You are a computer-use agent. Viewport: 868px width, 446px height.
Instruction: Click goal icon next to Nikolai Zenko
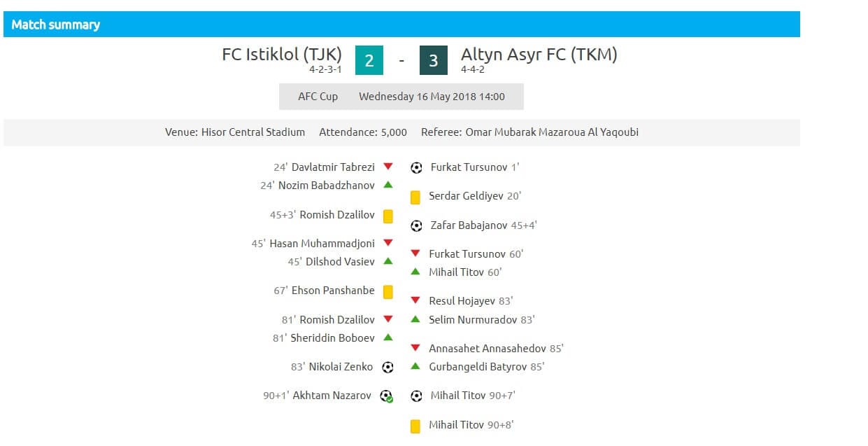coord(388,367)
